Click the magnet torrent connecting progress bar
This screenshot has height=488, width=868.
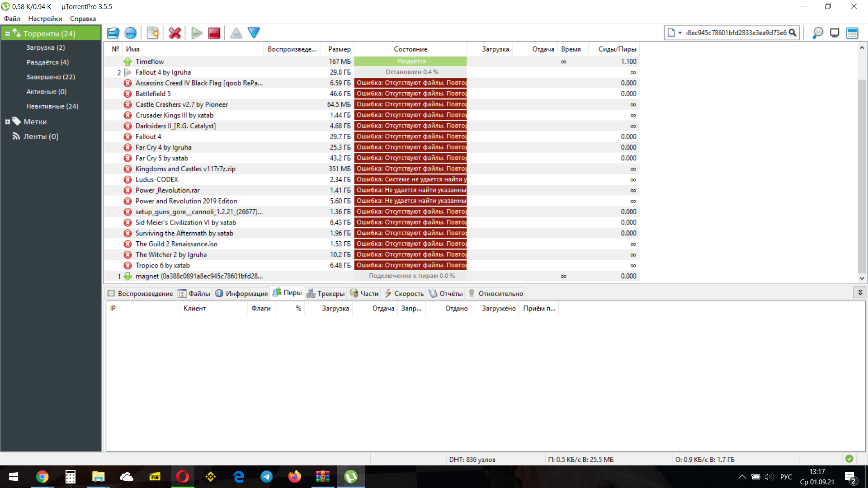click(x=410, y=276)
